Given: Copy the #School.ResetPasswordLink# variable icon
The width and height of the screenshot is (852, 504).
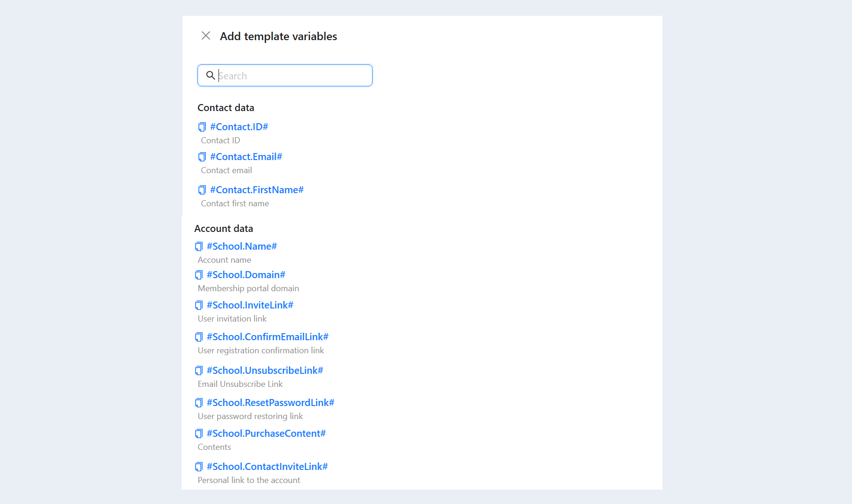Looking at the screenshot, I should pos(198,403).
